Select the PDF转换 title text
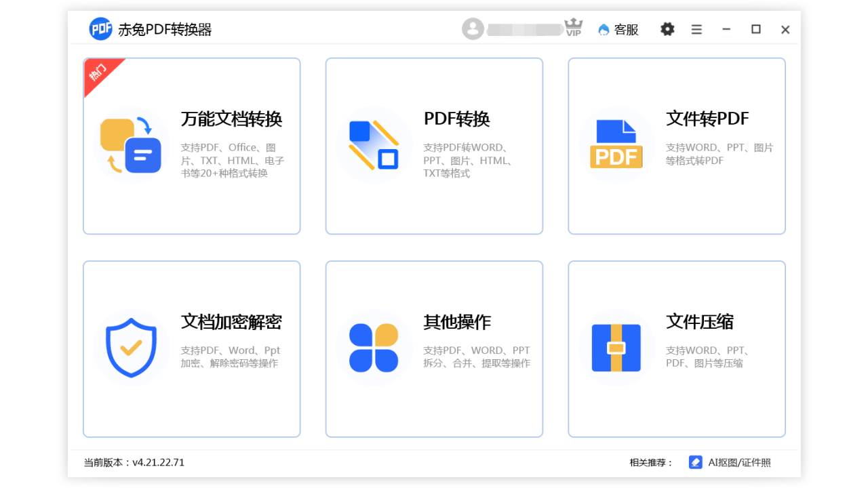The height and width of the screenshot is (488, 868). (456, 119)
